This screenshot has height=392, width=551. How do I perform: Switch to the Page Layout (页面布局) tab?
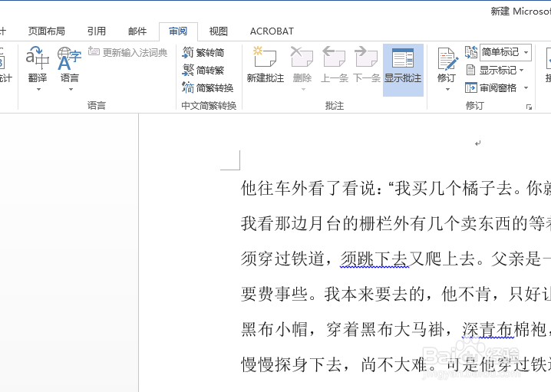46,31
